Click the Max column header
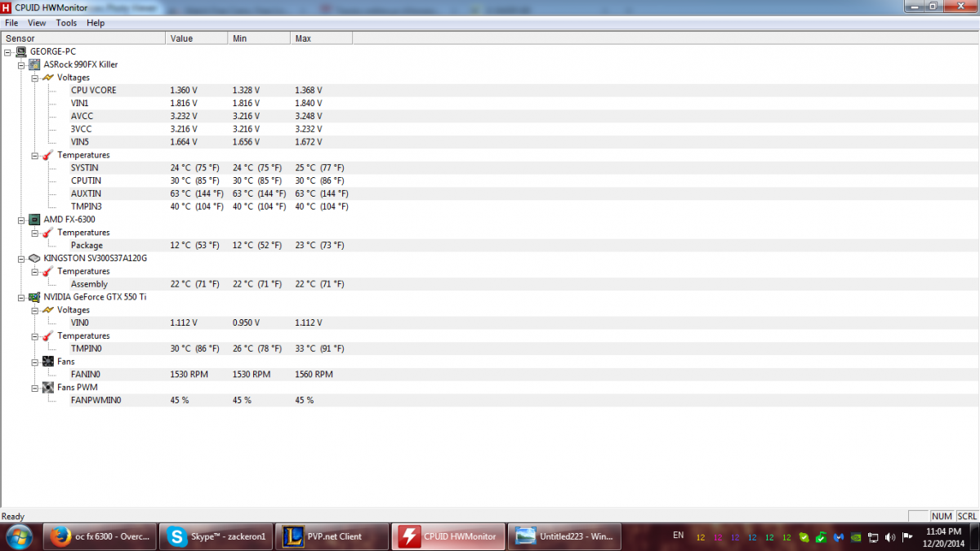Image resolution: width=980 pixels, height=551 pixels. coord(322,38)
